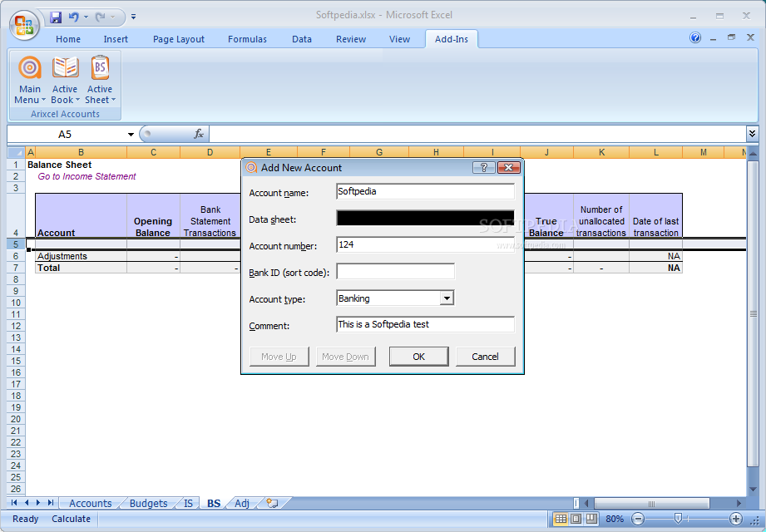The image size is (766, 532).
Task: Expand the formula bar chevron
Action: pyautogui.click(x=752, y=133)
